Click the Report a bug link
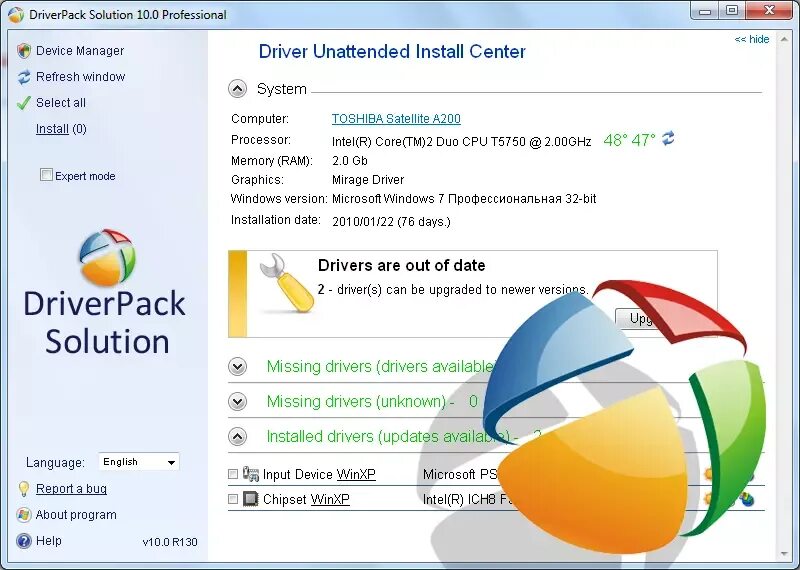 click(71, 489)
